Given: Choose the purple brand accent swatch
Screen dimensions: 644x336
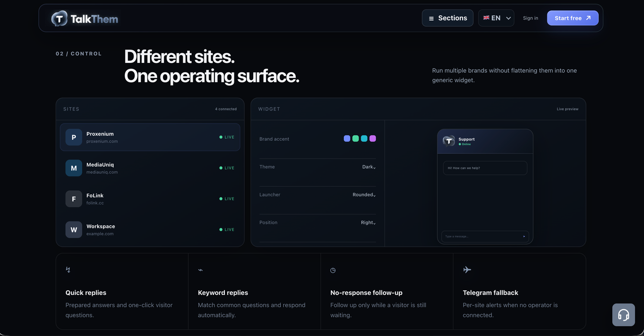Looking at the screenshot, I should 373,139.
